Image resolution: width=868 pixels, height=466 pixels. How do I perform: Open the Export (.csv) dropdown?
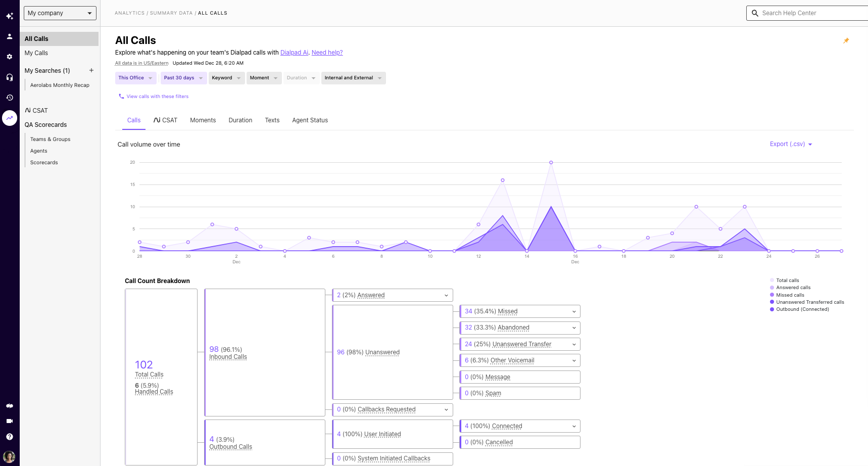click(791, 144)
